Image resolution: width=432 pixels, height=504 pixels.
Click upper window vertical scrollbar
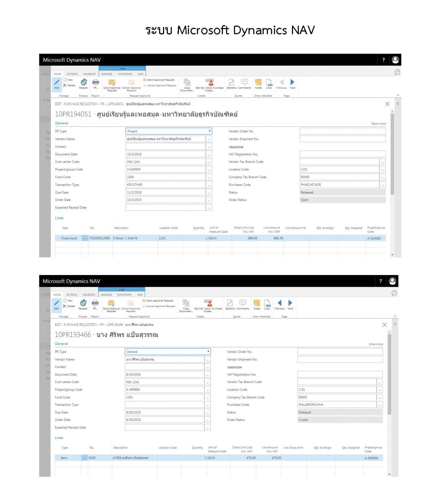(392, 153)
